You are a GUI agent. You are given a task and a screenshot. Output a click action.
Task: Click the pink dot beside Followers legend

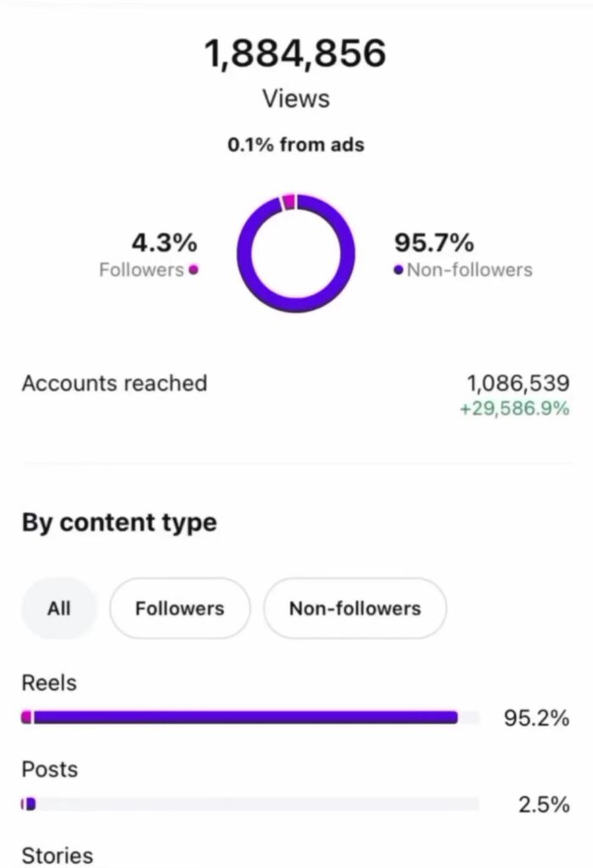pyautogui.click(x=193, y=270)
